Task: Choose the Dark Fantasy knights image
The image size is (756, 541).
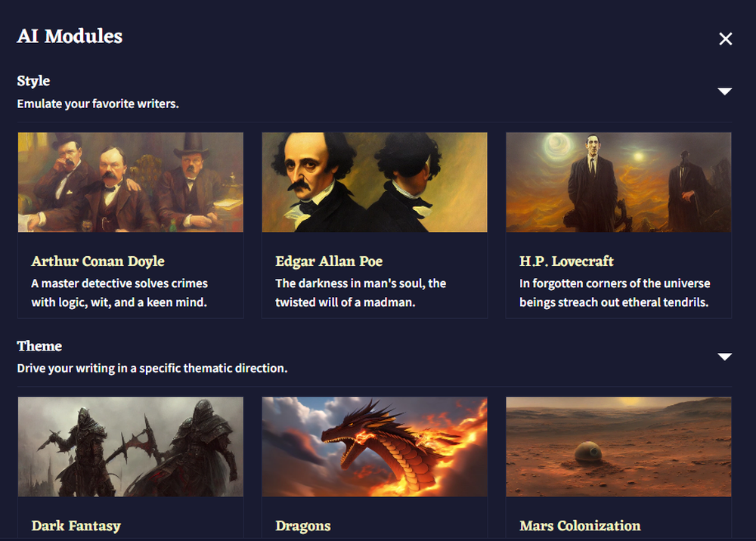Action: pyautogui.click(x=131, y=447)
